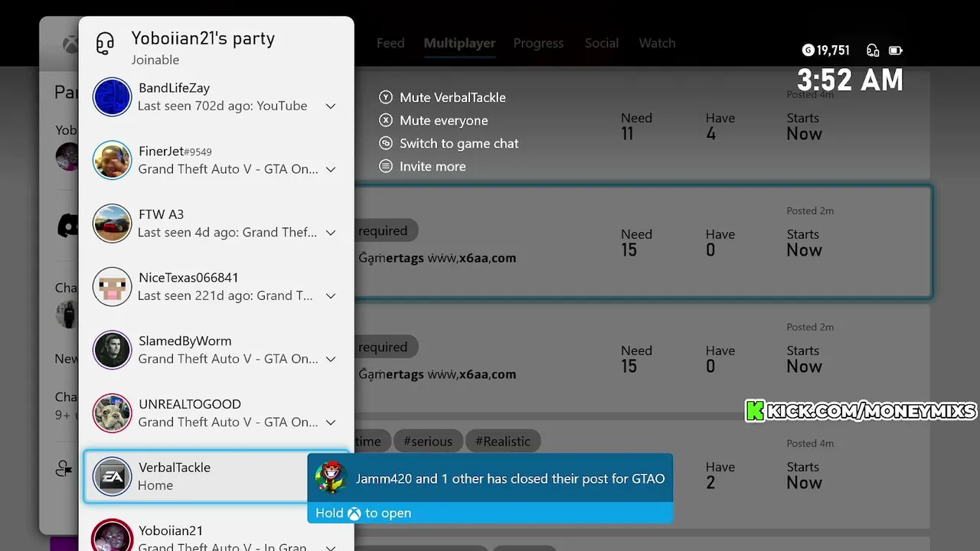This screenshot has width=980, height=551.
Task: Click the Yoboiian21's party title
Action: click(203, 38)
